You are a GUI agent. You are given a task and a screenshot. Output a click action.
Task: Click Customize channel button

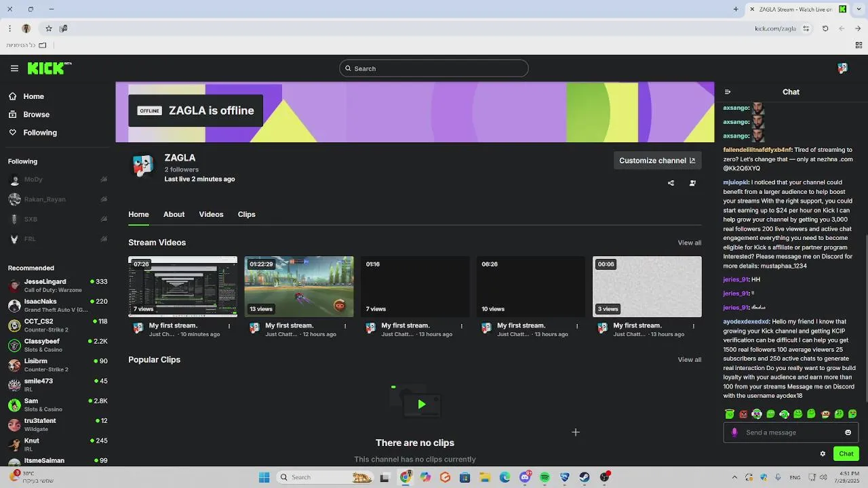point(657,161)
